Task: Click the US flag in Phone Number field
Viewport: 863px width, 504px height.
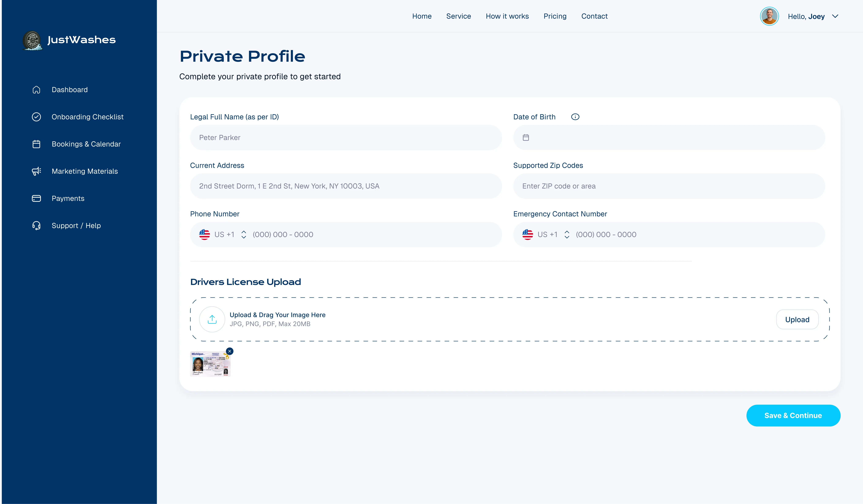Action: [204, 235]
